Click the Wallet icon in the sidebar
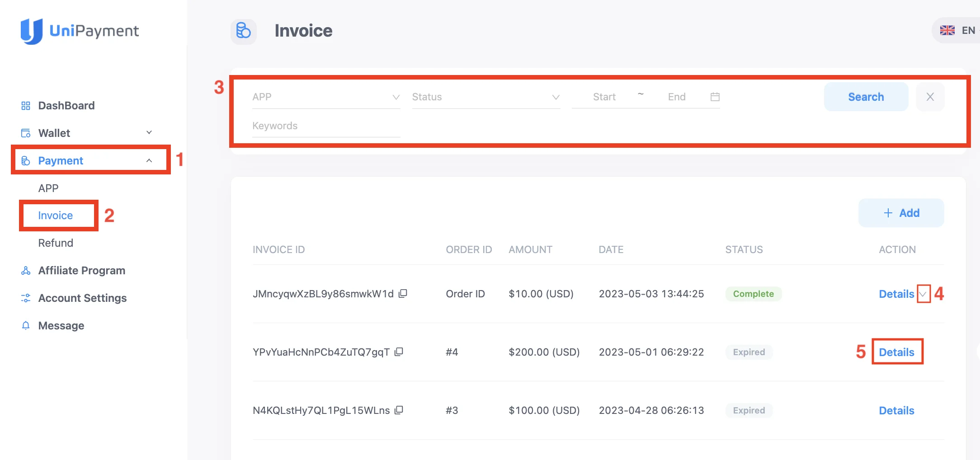This screenshot has height=460, width=980. 26,132
